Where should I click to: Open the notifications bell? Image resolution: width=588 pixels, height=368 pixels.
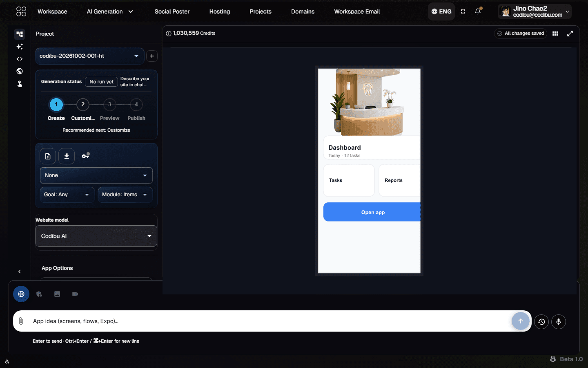coord(478,11)
